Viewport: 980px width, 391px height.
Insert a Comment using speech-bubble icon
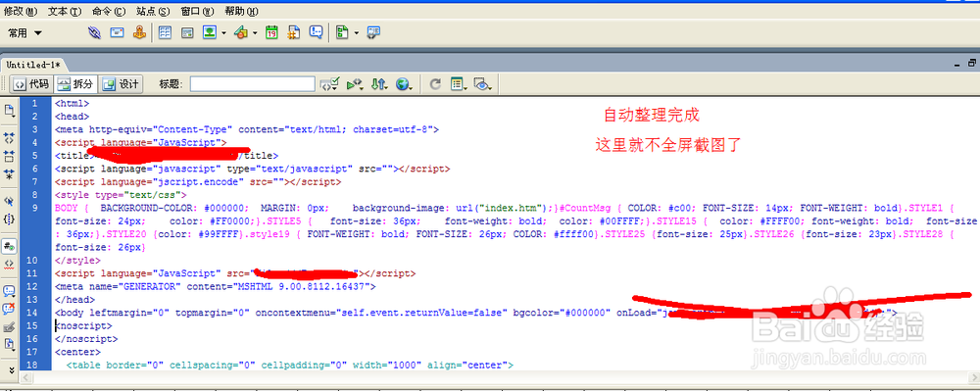(317, 33)
